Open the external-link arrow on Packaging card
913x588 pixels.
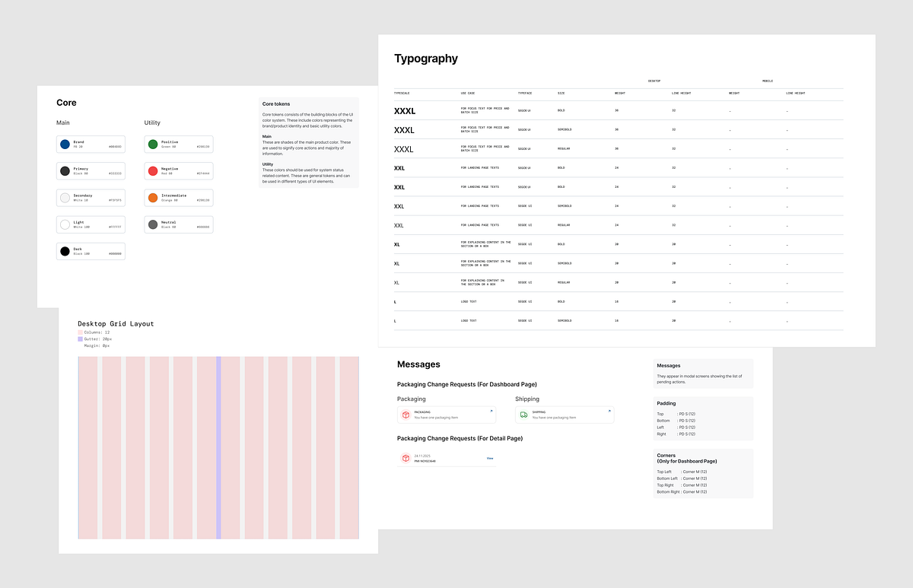point(491,411)
